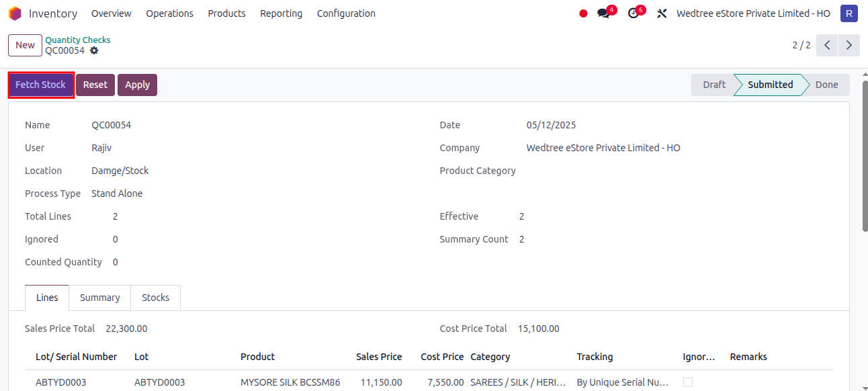Switch to the Stocks tab

pyautogui.click(x=156, y=298)
